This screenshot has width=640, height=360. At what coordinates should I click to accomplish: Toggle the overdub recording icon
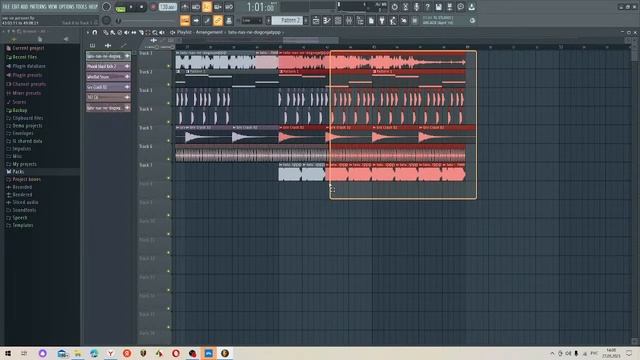tap(218, 7)
